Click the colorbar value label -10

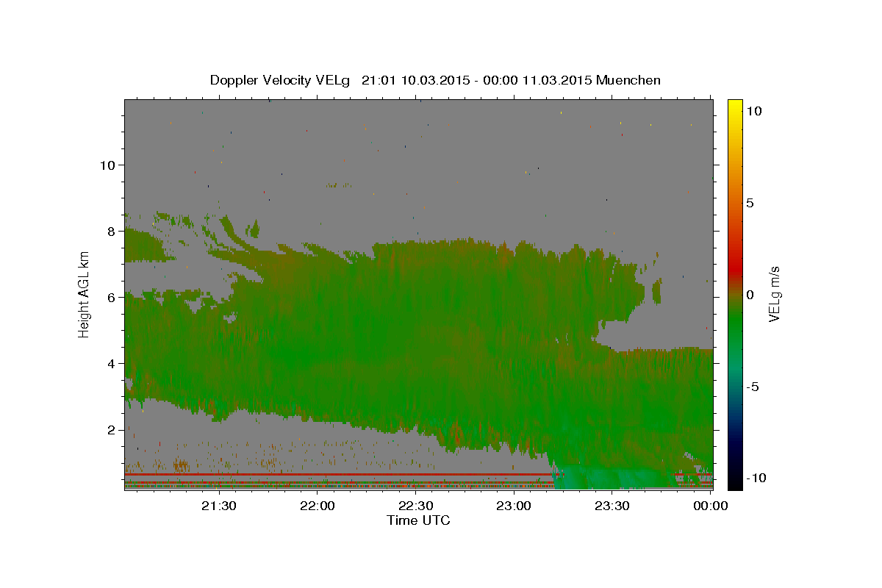tap(757, 478)
